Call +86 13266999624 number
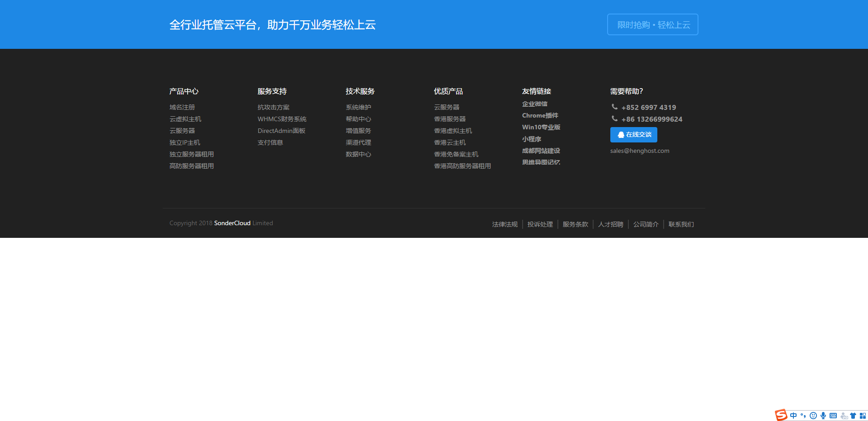Image resolution: width=868 pixels, height=421 pixels. pos(652,119)
